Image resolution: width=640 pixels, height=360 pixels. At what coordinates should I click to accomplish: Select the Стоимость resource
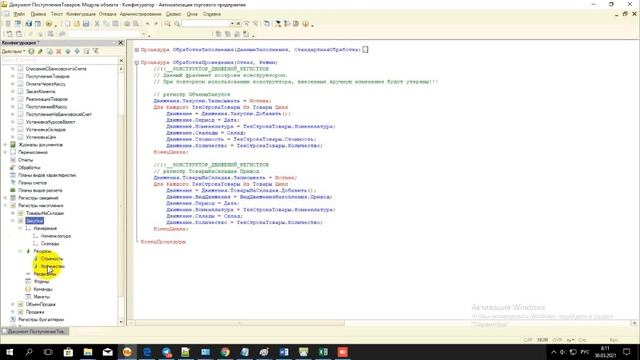pyautogui.click(x=52, y=259)
